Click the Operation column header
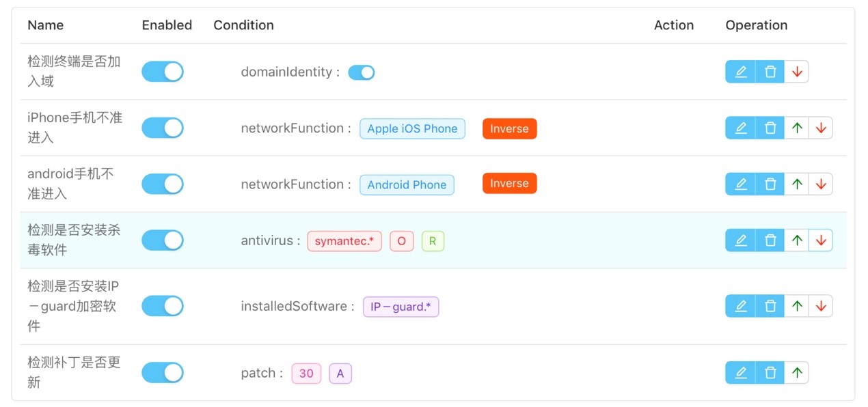 757,25
